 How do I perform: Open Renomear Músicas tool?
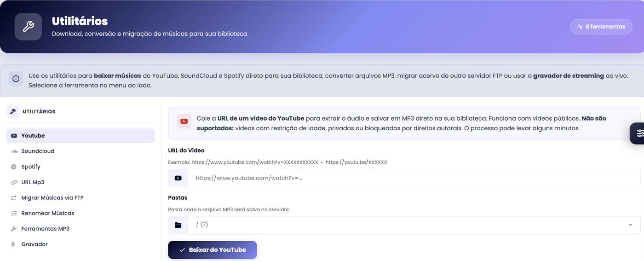(x=80, y=213)
